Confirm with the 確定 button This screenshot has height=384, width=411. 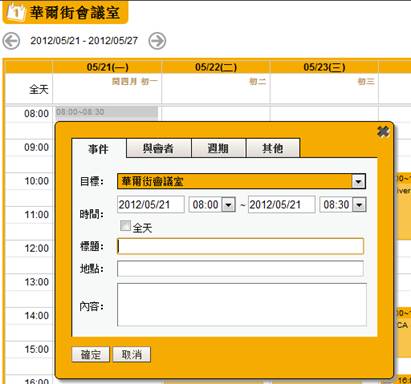pos(91,354)
